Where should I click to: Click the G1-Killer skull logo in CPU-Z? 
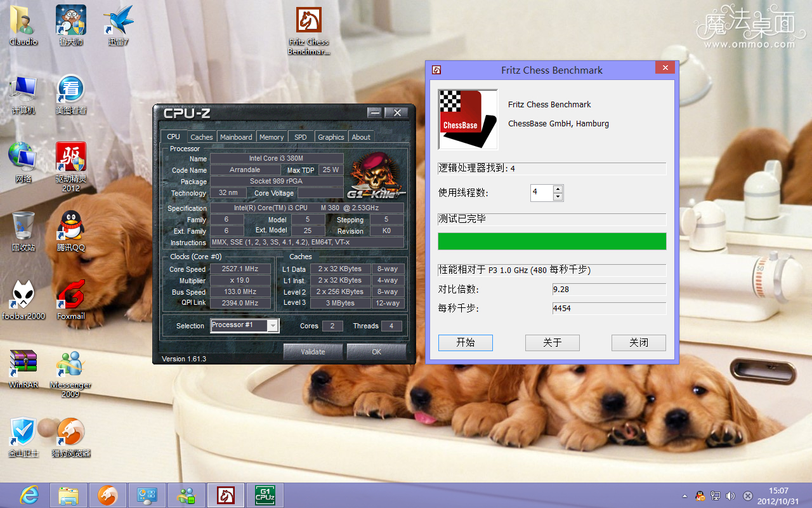point(376,175)
